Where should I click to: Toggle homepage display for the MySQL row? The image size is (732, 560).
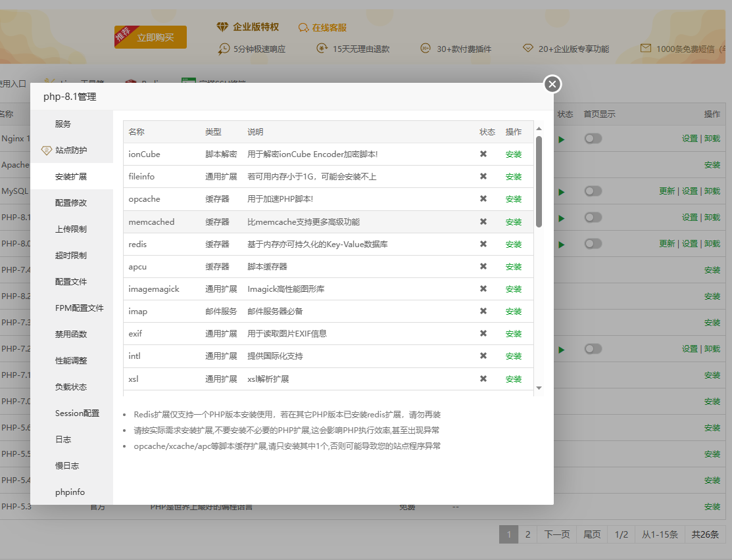pyautogui.click(x=593, y=191)
